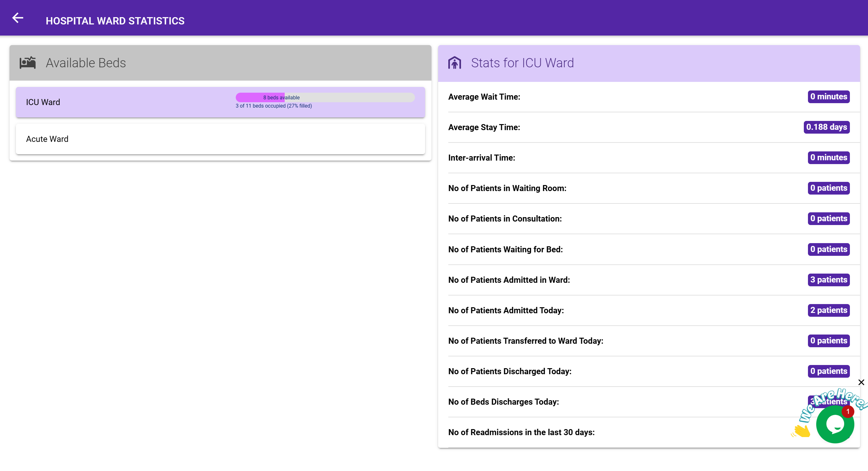Dismiss the We Are Here chat popup
The height and width of the screenshot is (471, 868).
pyautogui.click(x=861, y=382)
